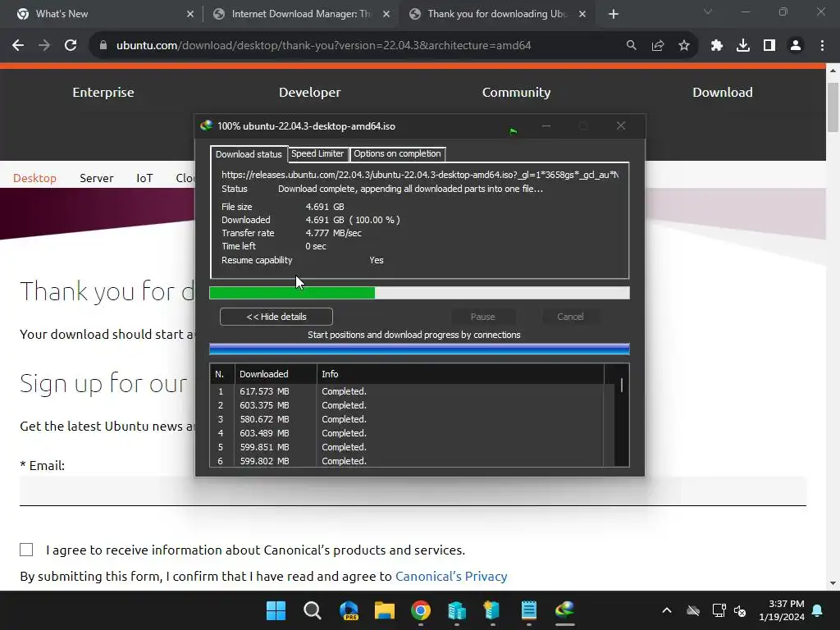Click green flag icon in IDM title bar
This screenshot has height=630, width=840.
[x=514, y=130]
